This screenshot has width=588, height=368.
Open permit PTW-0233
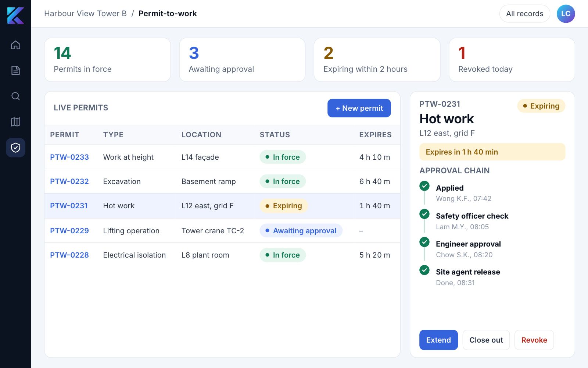point(69,157)
